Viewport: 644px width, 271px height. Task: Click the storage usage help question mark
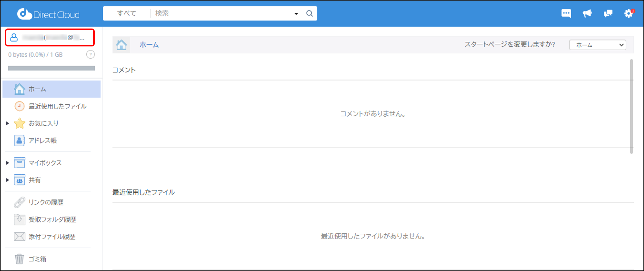point(91,54)
